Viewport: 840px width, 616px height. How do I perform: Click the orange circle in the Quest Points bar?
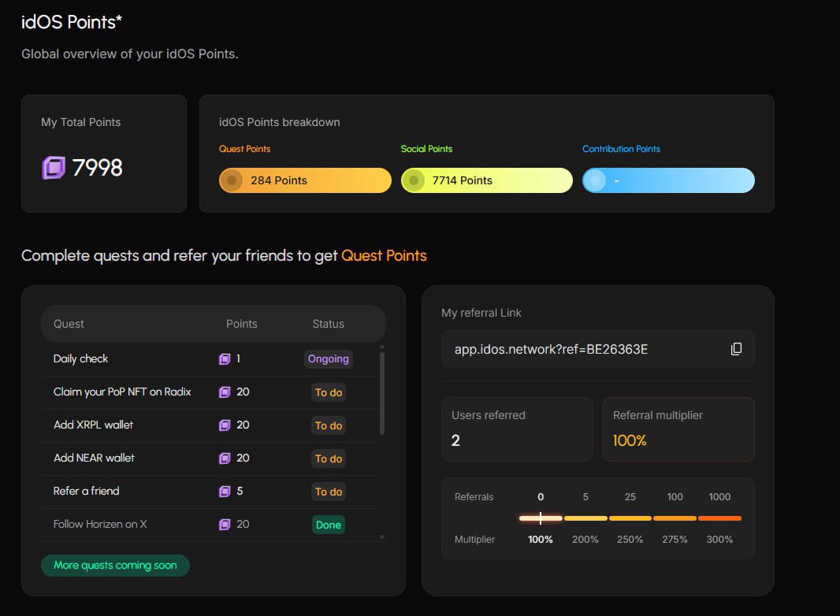click(x=232, y=180)
